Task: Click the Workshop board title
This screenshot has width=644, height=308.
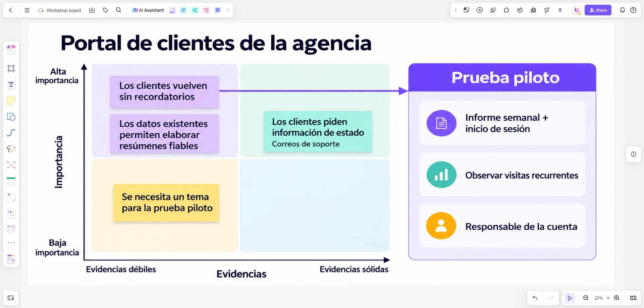Action: tap(64, 10)
